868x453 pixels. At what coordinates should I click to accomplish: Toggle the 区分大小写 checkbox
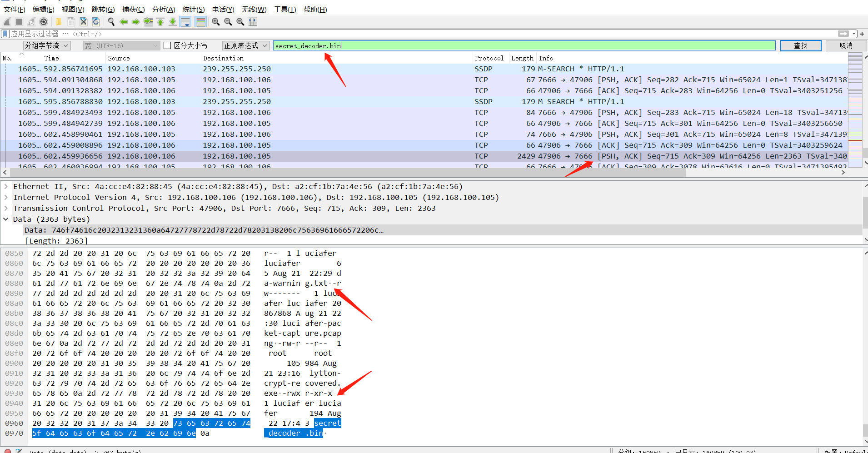(167, 45)
